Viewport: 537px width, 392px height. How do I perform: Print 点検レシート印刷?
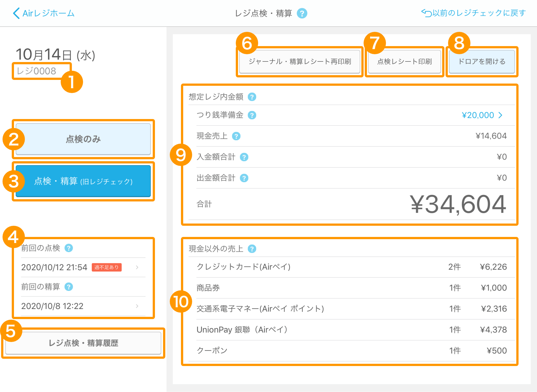point(404,61)
